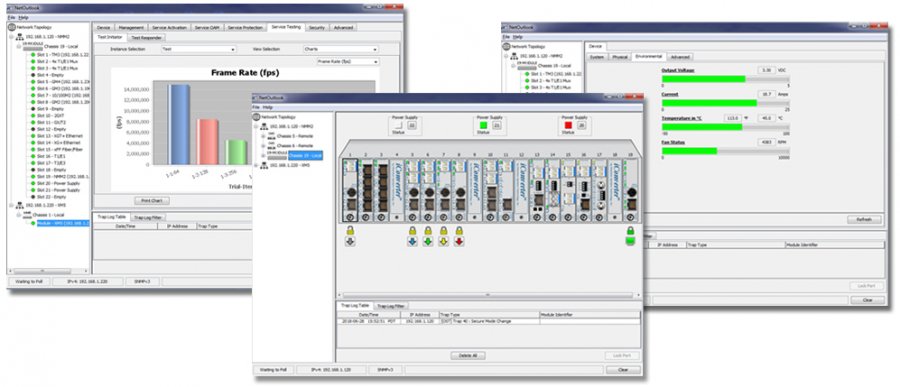900x387 pixels.
Task: Click the red Power Supply 20 status indicator
Action: 568,125
